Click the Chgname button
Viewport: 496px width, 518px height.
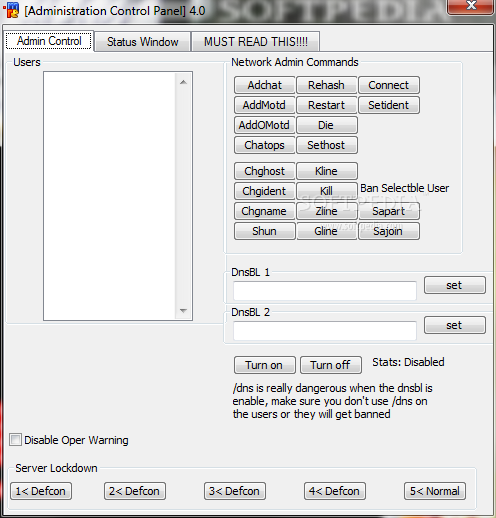(x=265, y=211)
